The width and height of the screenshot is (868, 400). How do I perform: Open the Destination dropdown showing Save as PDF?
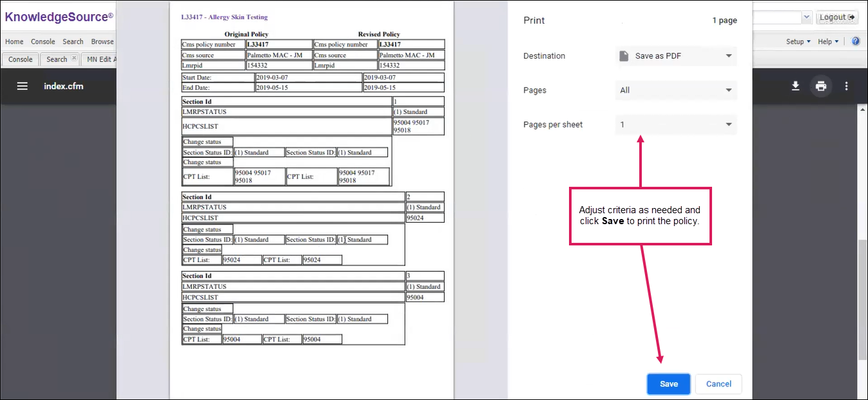tap(676, 56)
